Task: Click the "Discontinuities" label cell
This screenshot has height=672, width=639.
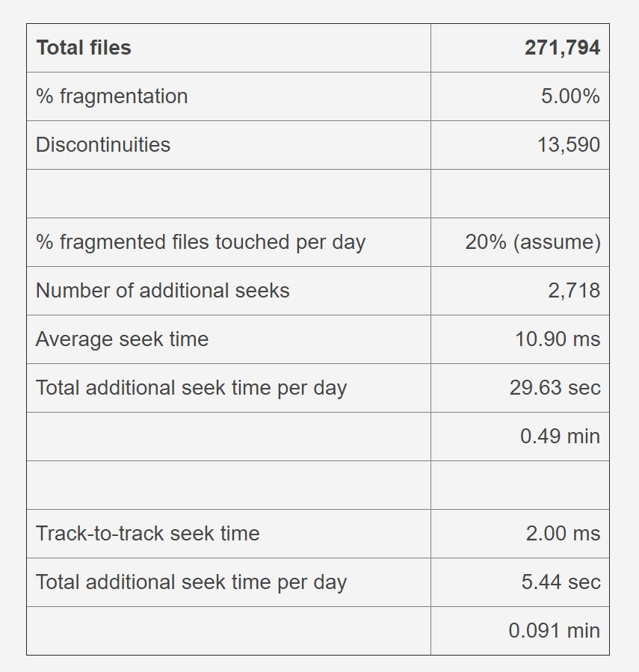Action: pyautogui.click(x=103, y=145)
